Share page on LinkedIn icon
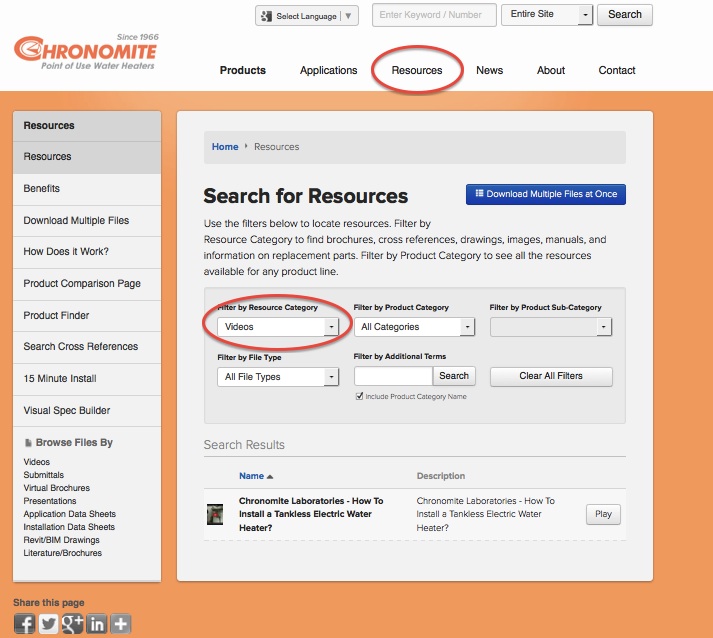This screenshot has height=638, width=713. pos(96,623)
